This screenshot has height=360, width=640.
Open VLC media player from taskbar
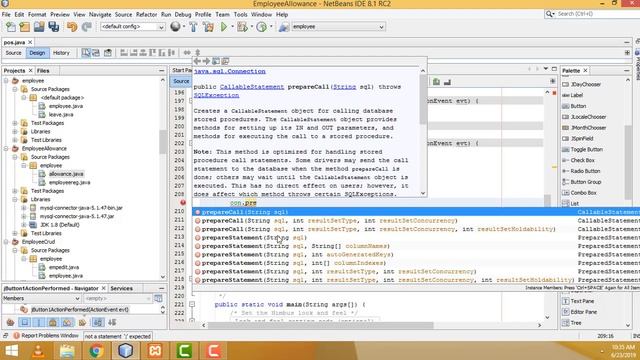(x=38, y=350)
